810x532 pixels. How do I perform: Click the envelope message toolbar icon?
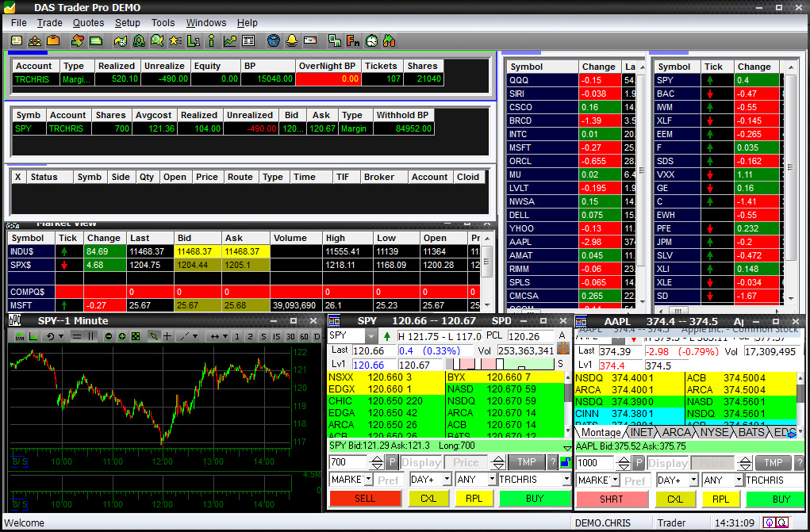coord(310,40)
